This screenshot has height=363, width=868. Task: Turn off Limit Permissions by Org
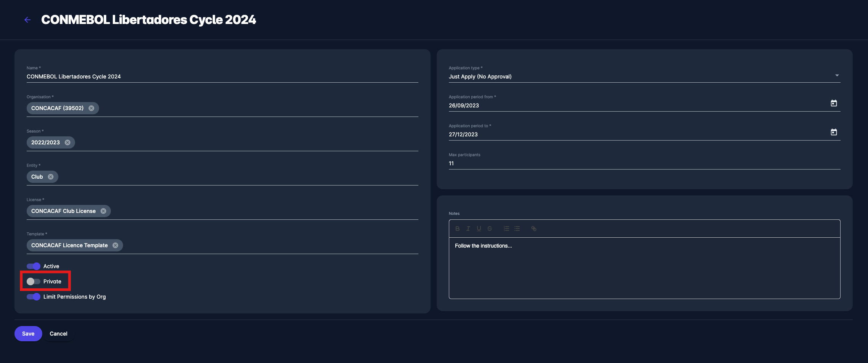[x=34, y=297]
